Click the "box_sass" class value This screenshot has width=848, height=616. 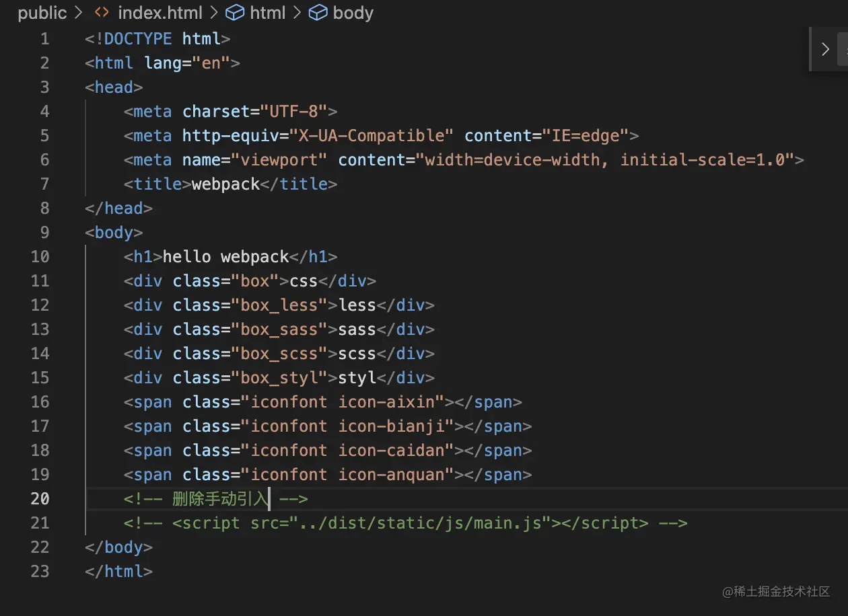pos(279,330)
